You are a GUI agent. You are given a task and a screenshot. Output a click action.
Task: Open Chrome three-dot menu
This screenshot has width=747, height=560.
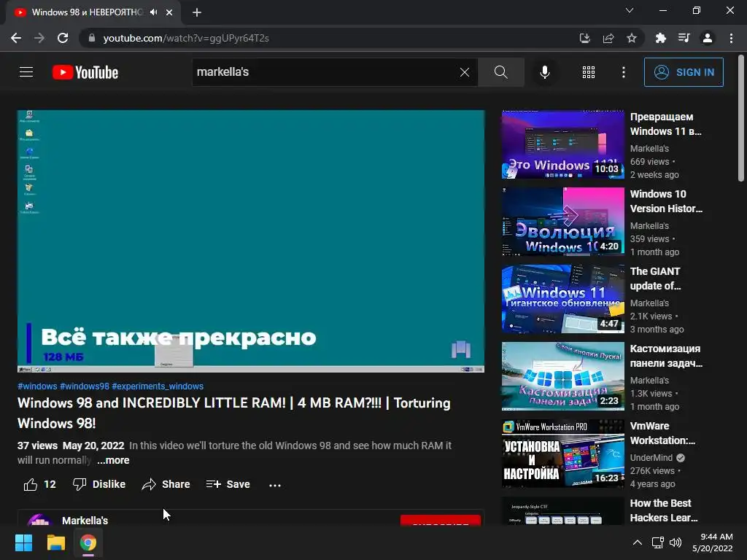pyautogui.click(x=731, y=38)
